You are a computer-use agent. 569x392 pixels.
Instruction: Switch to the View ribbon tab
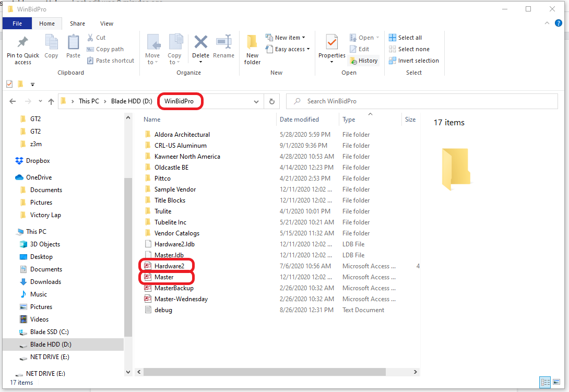(106, 23)
